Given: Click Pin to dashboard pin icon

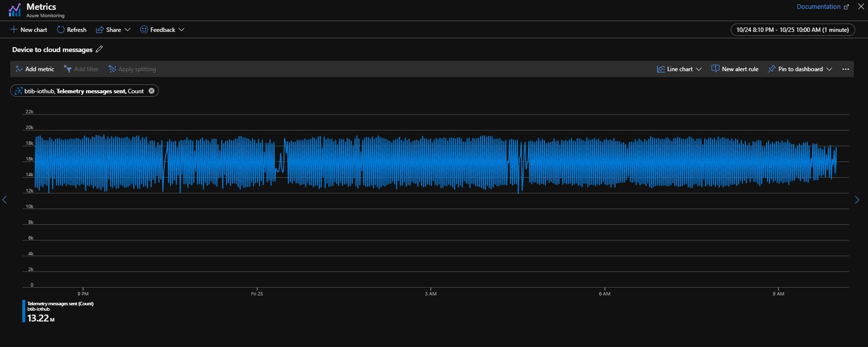Looking at the screenshot, I should point(772,69).
